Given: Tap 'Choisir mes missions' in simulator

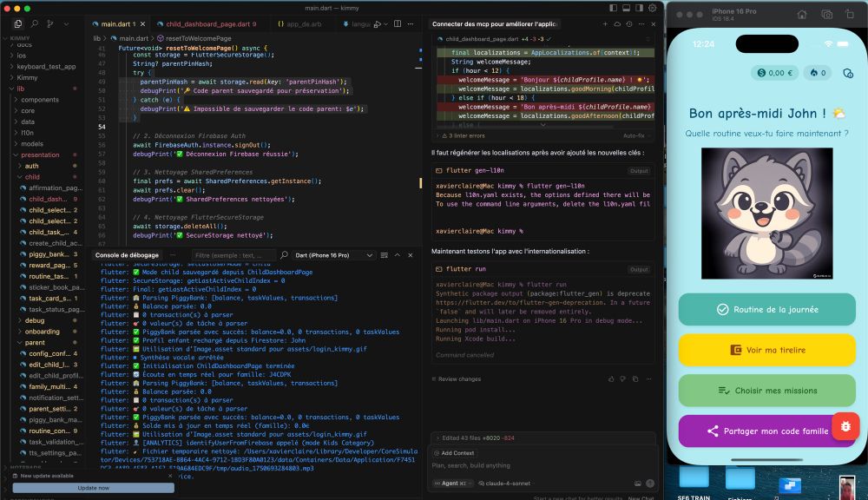Looking at the screenshot, I should (x=766, y=391).
